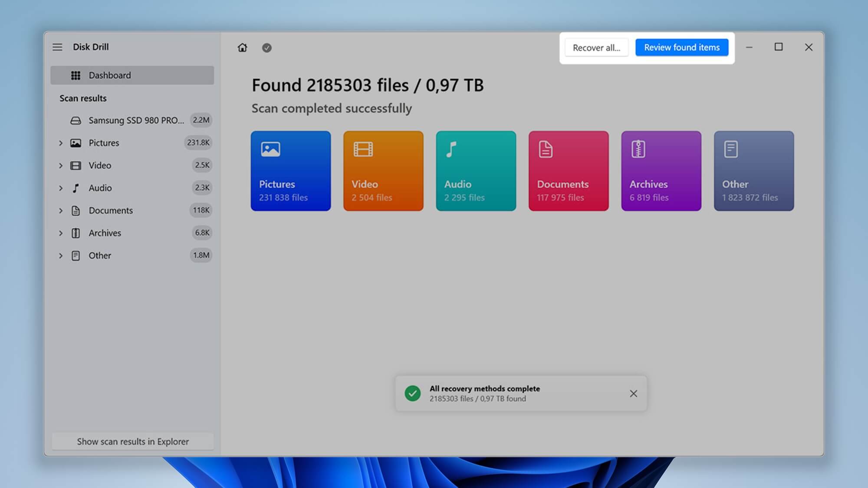
Task: Open the Video category tile
Action: point(383,171)
